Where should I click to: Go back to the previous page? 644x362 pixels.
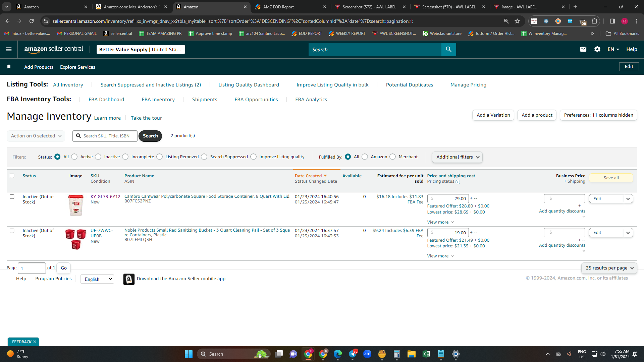click(7, 21)
